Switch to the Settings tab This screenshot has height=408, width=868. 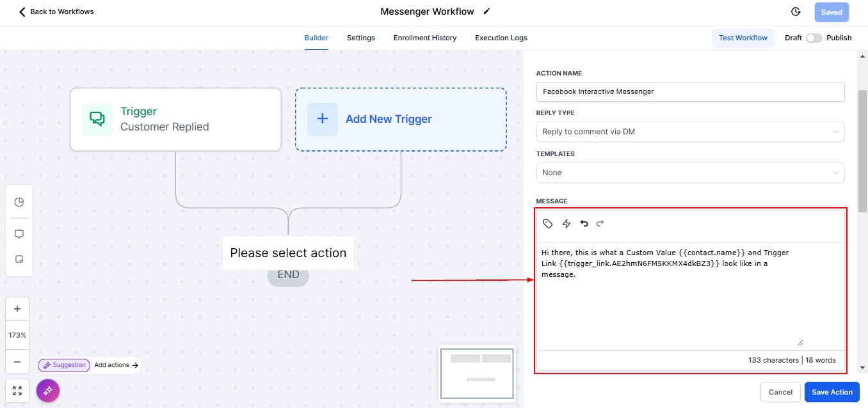click(x=361, y=38)
